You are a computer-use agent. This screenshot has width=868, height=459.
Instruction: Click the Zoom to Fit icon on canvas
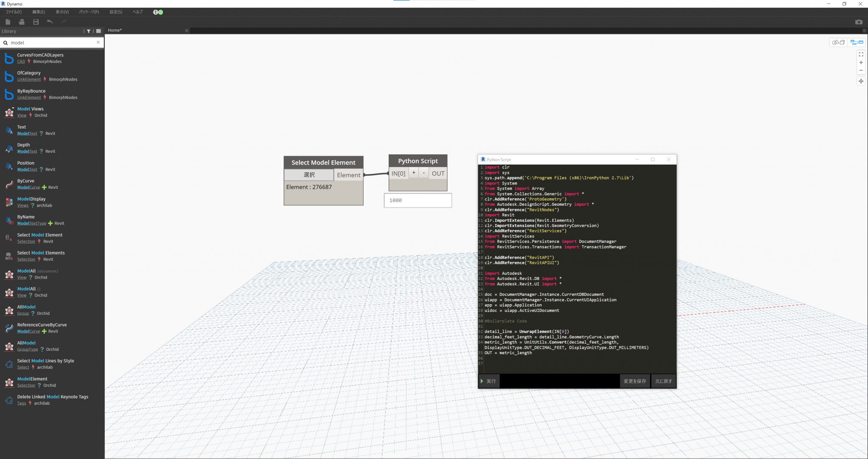click(x=861, y=54)
